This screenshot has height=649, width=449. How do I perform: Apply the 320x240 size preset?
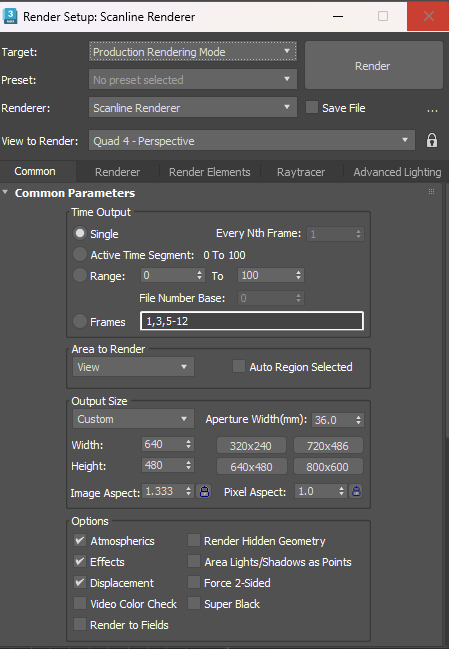[x=251, y=446]
